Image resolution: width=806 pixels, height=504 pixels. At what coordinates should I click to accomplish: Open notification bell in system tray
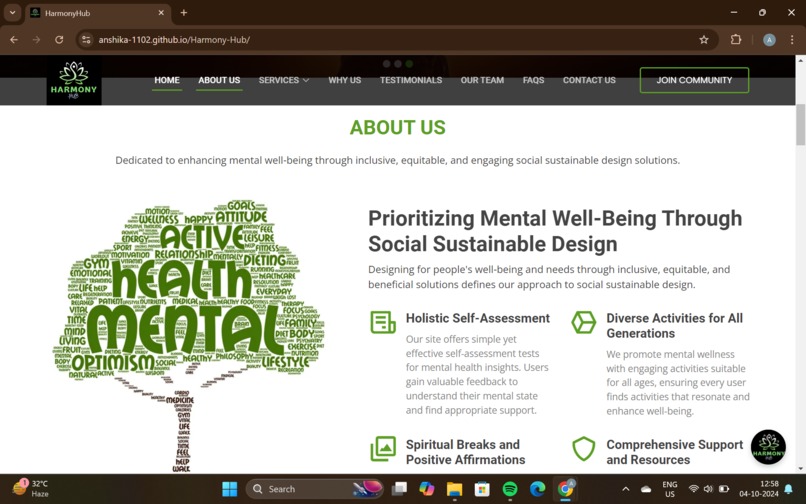[789, 489]
